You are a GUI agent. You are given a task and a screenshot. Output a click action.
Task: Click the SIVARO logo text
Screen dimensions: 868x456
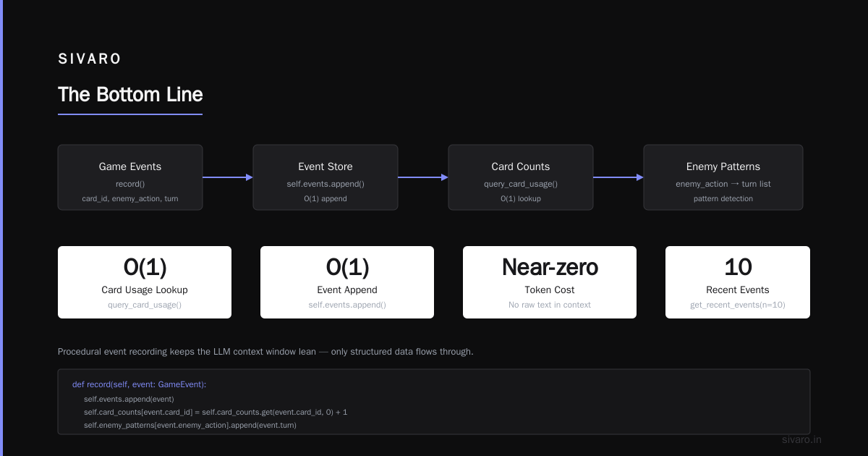tap(90, 59)
